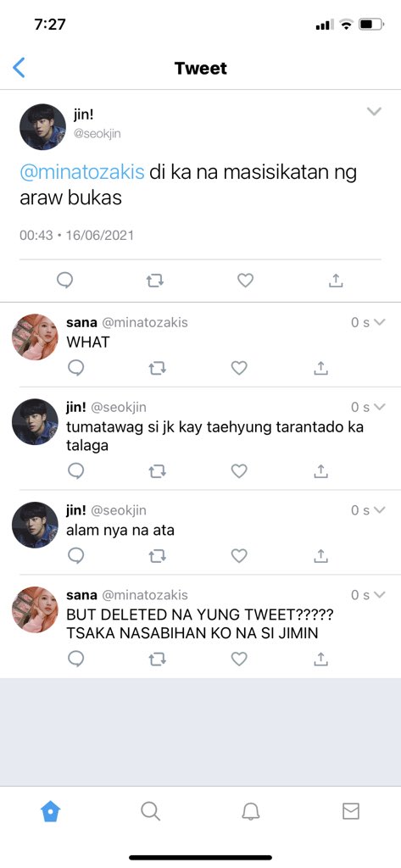This screenshot has height=868, width=401.
Task: Like the 'alam nya na ata' reply
Action: (x=239, y=556)
